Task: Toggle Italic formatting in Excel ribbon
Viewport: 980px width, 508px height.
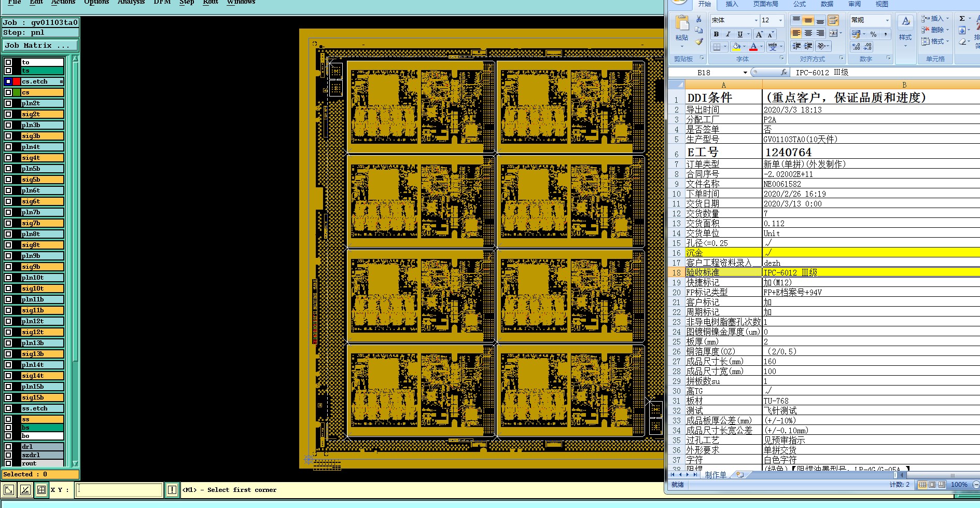Action: click(728, 34)
